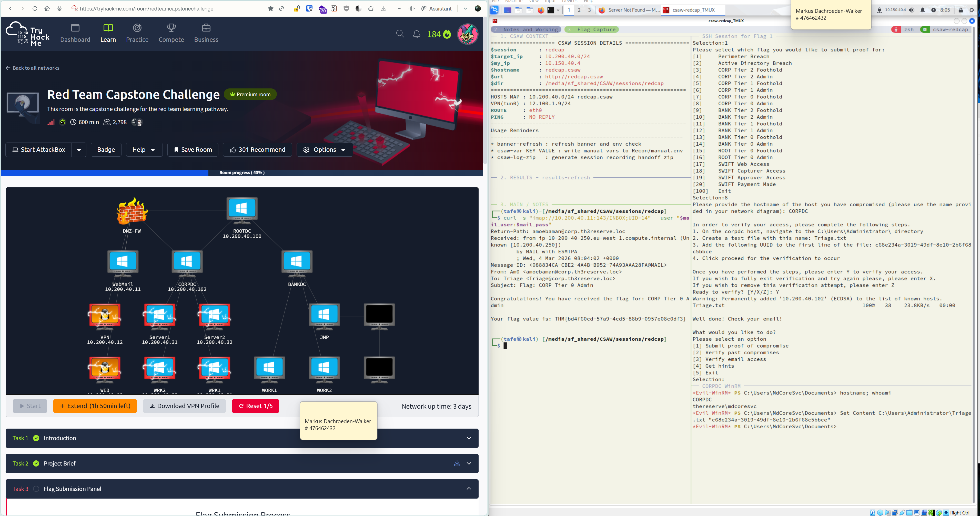Expand Task 1 Introduction chevron

[469, 438]
